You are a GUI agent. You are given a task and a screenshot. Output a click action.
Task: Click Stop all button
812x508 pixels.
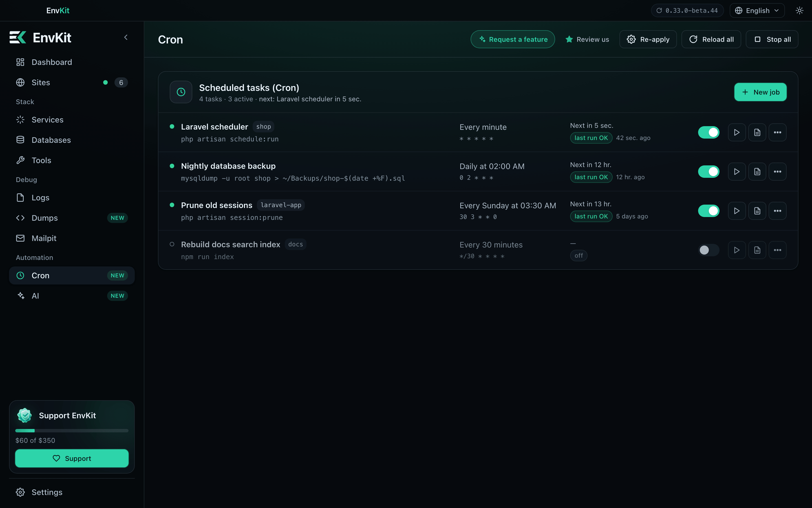pyautogui.click(x=772, y=39)
